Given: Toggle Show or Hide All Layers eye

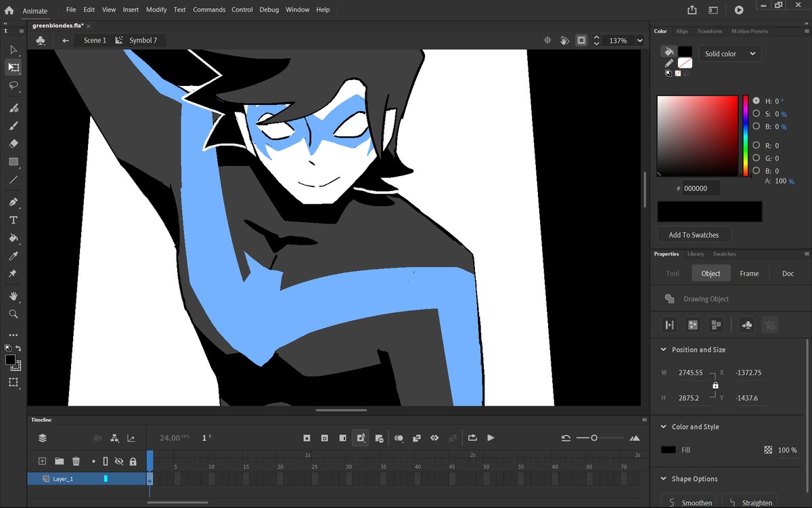Looking at the screenshot, I should click(x=119, y=461).
